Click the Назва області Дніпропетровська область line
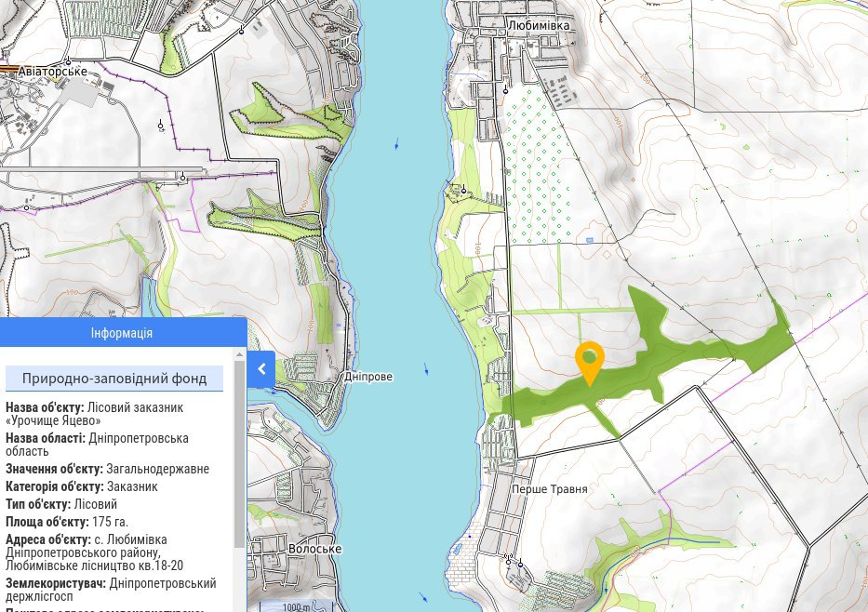This screenshot has width=868, height=612. [x=97, y=445]
